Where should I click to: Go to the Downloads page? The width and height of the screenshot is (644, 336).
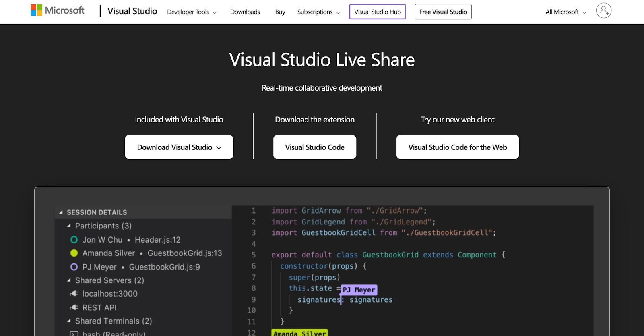[x=245, y=12]
